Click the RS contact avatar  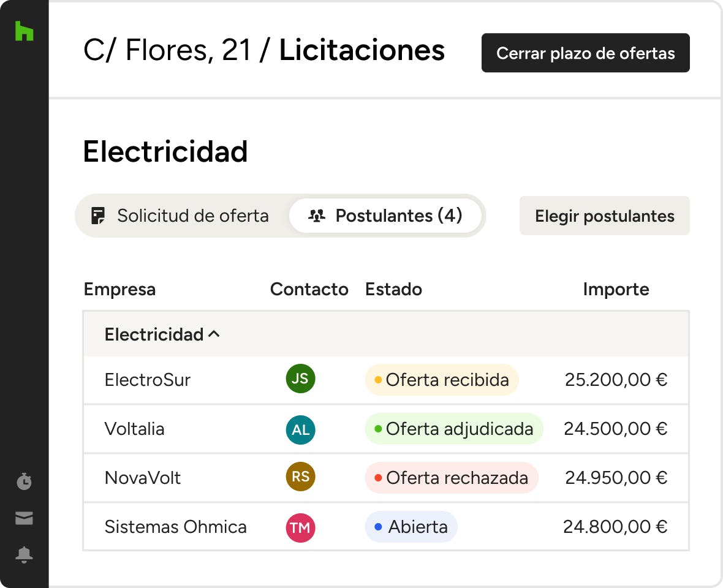coord(300,477)
